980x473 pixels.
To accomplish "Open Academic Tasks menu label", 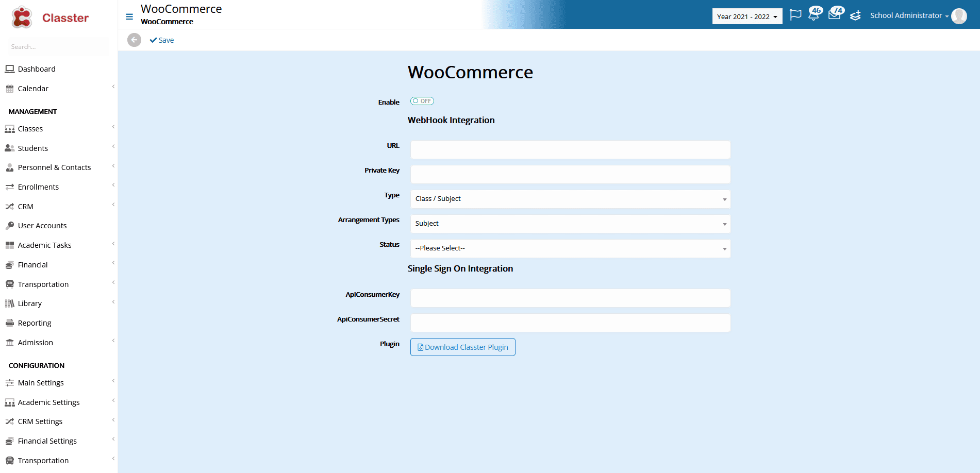I will tap(45, 245).
